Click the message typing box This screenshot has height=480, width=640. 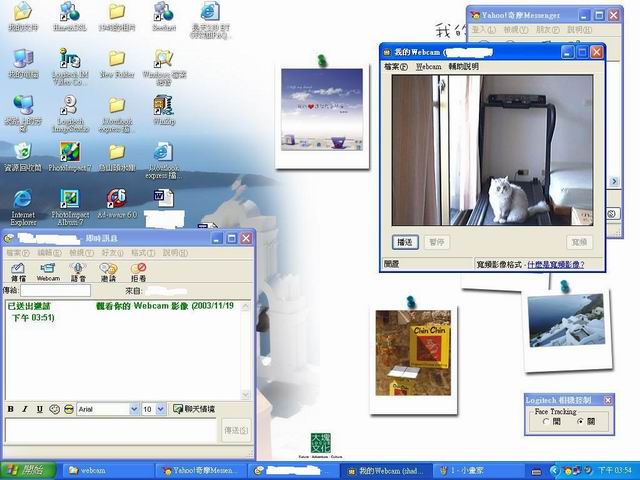click(x=111, y=430)
